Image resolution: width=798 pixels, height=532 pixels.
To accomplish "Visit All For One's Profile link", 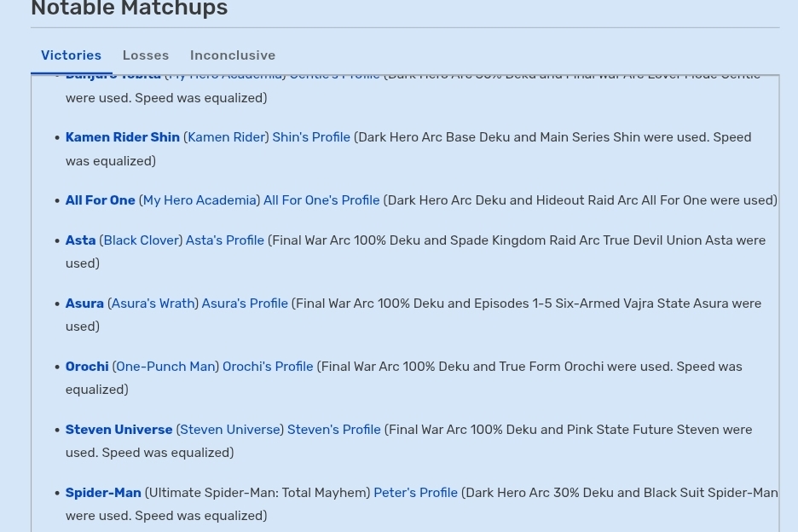I will point(321,200).
